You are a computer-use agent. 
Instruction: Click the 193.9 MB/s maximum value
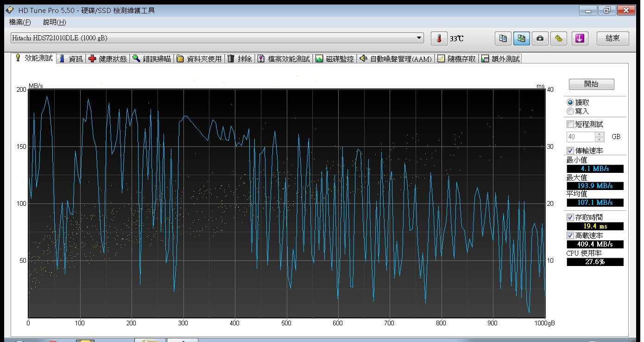[595, 186]
